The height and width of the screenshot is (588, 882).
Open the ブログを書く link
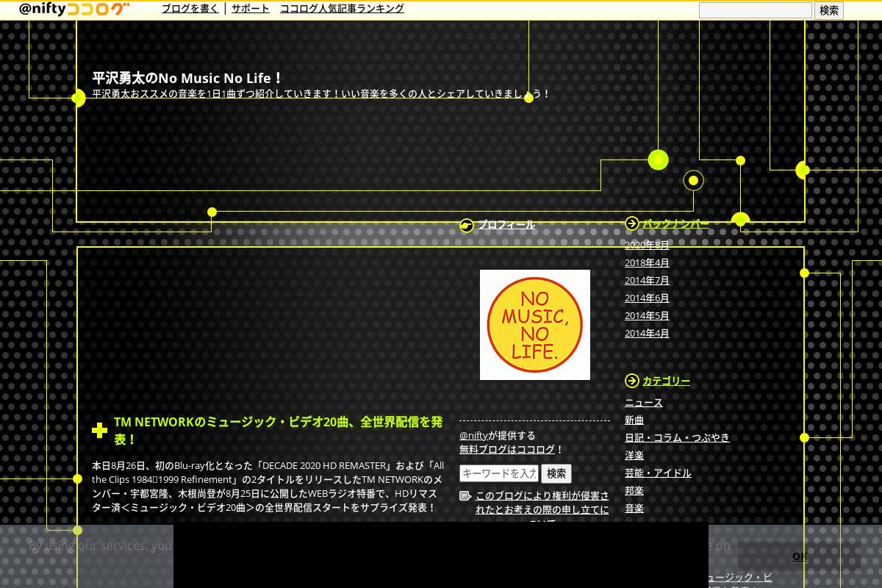pos(190,9)
